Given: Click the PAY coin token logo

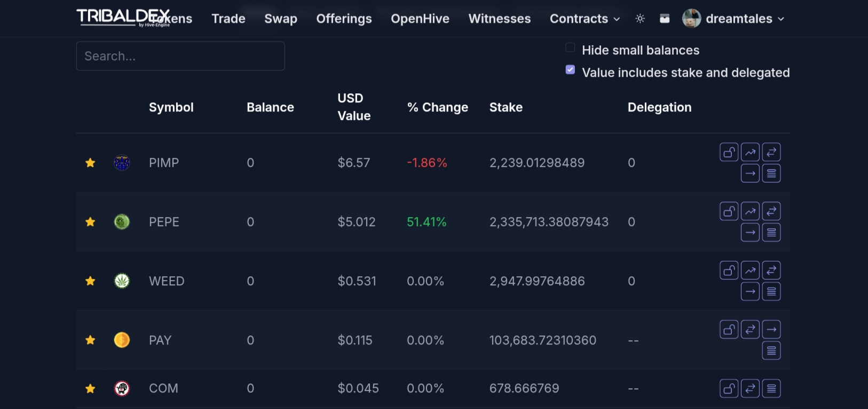Looking at the screenshot, I should tap(122, 340).
